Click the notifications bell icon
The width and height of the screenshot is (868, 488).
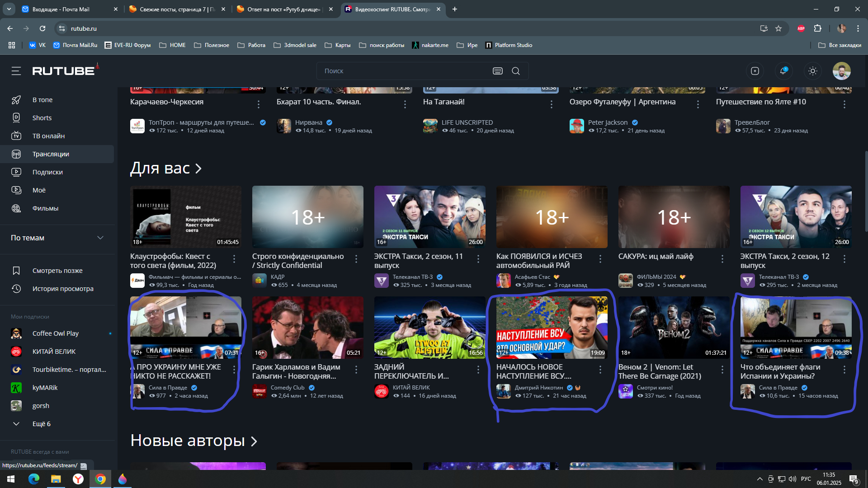tap(783, 71)
